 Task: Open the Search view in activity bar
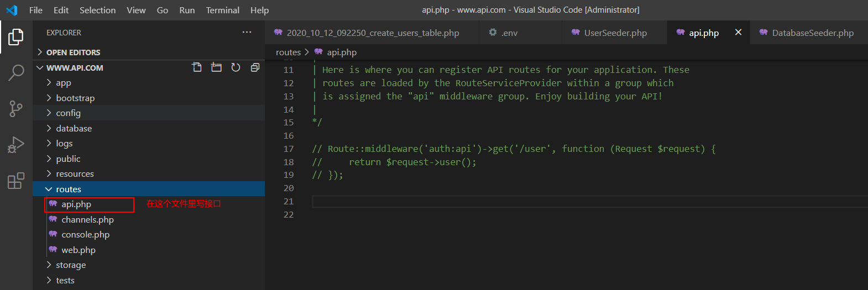[x=16, y=72]
